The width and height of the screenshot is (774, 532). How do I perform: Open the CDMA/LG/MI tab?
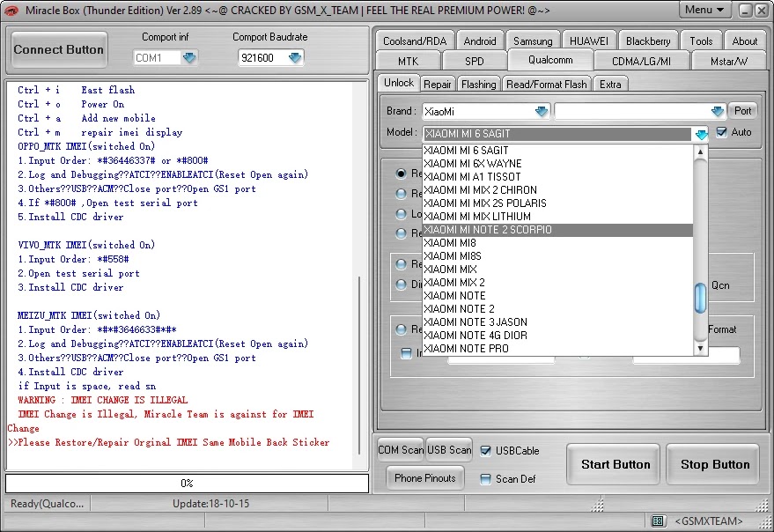(x=641, y=62)
